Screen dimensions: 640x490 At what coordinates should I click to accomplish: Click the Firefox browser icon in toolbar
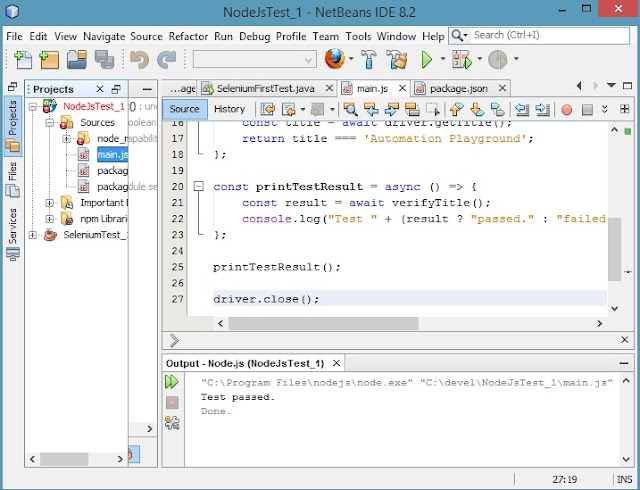pyautogui.click(x=334, y=59)
